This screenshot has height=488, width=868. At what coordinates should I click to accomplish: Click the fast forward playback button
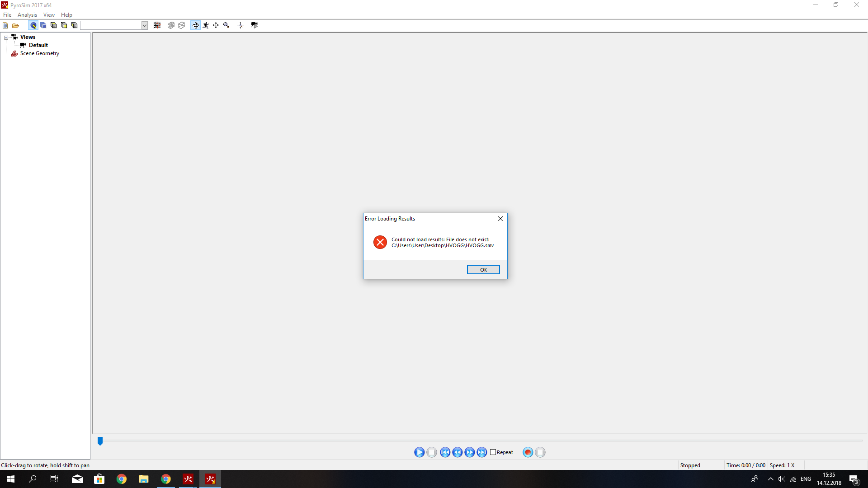click(x=470, y=452)
